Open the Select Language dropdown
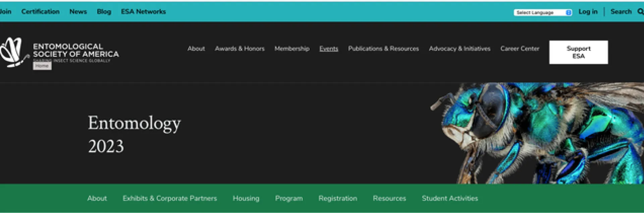This screenshot has width=644, height=213. [542, 12]
